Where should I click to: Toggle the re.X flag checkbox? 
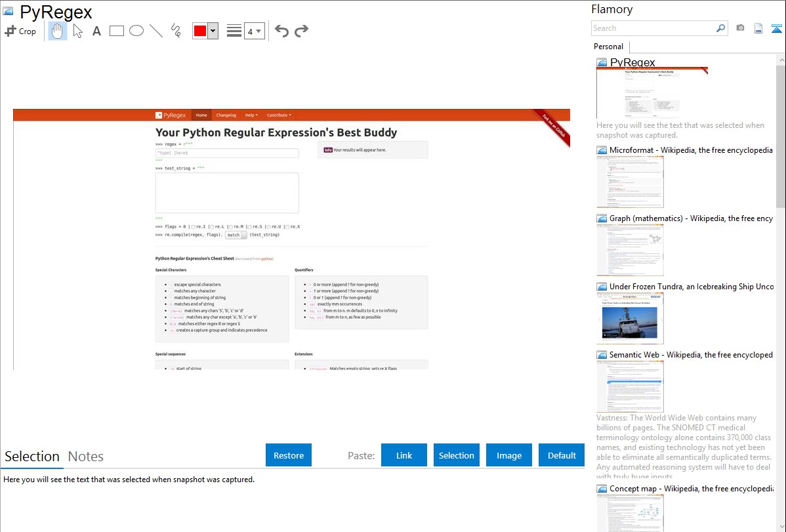click(287, 226)
